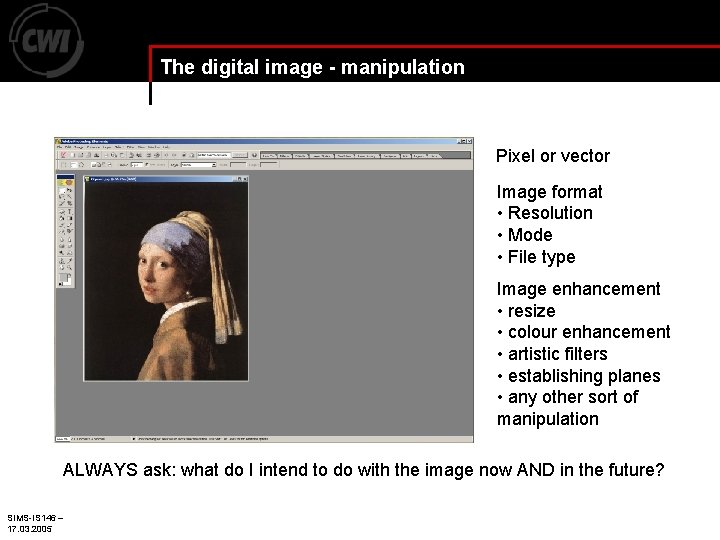
Task: Select the Red Eye Brush tool
Action: tap(70, 232)
